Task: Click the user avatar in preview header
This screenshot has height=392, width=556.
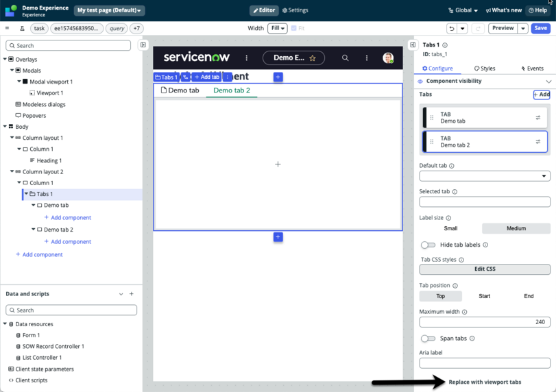Action: click(388, 58)
